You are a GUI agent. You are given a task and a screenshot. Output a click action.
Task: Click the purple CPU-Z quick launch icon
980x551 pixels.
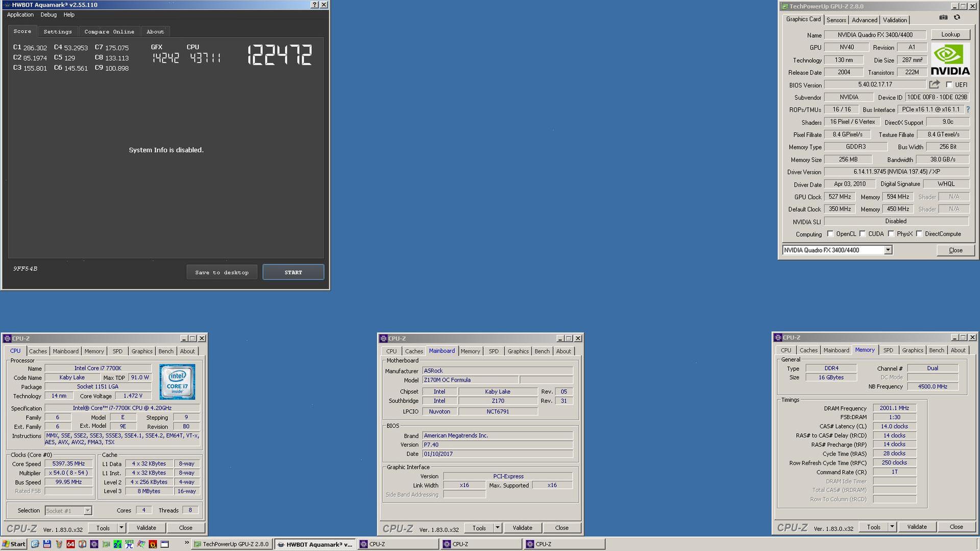[94, 544]
